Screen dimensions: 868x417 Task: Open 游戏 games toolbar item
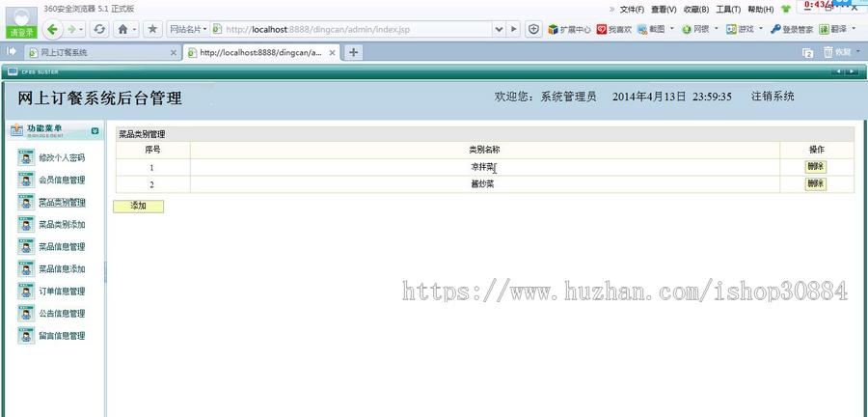click(740, 29)
